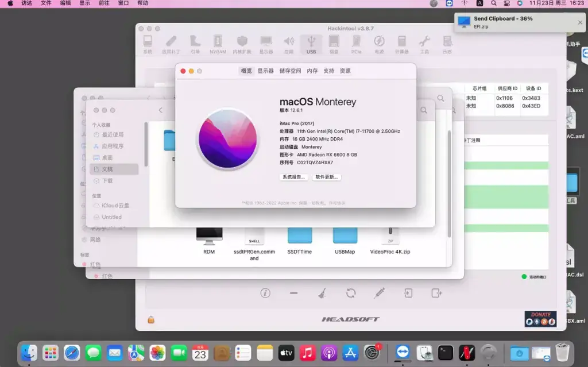
Task: Select Untitled volume in Finder sidebar
Action: click(x=114, y=217)
